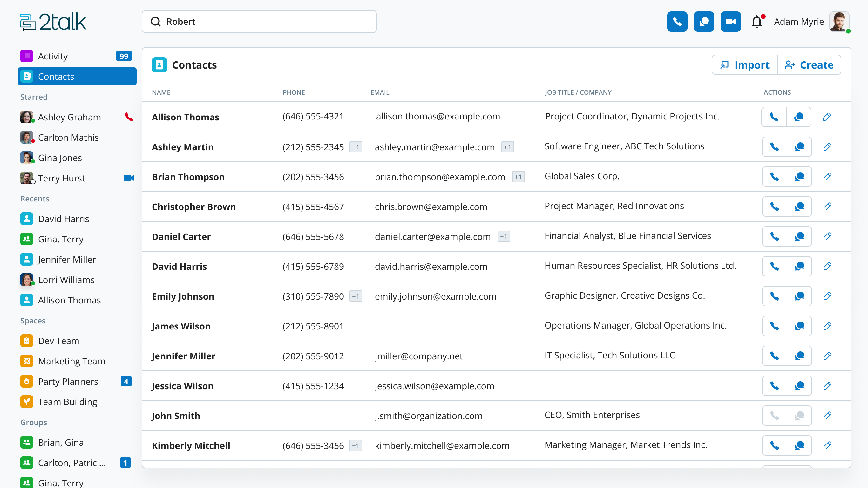Screen dimensions: 868x488
Task: Message Kimberly Mitchell
Action: [799, 445]
